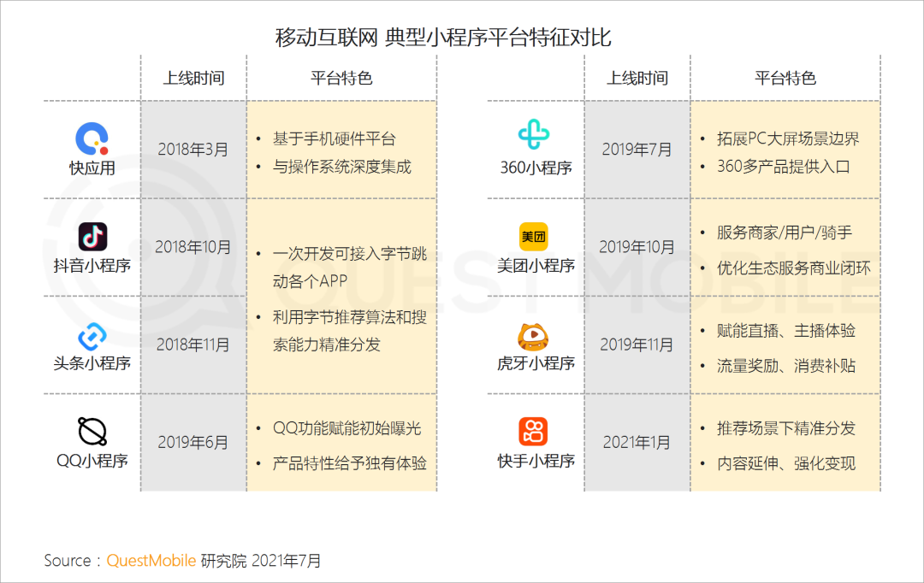Screen dimensions: 924x583
Task: Click the date cell 2019年11月
Action: (x=637, y=344)
